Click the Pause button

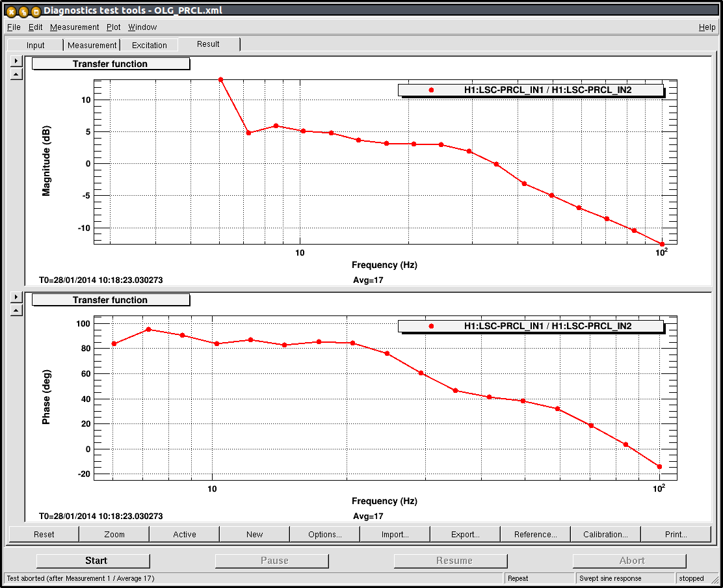tap(272, 561)
